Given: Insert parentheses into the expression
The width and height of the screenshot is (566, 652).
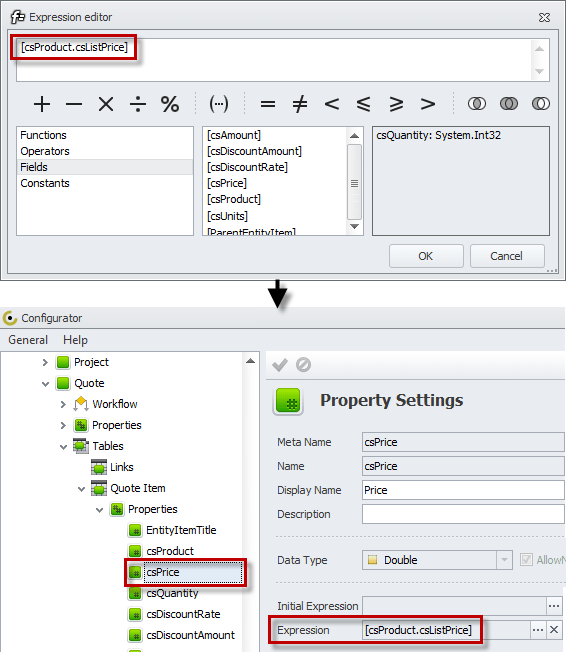Looking at the screenshot, I should coord(219,104).
